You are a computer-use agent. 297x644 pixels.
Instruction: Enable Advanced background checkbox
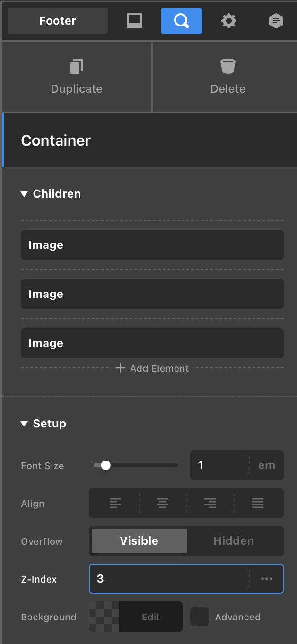tap(200, 617)
